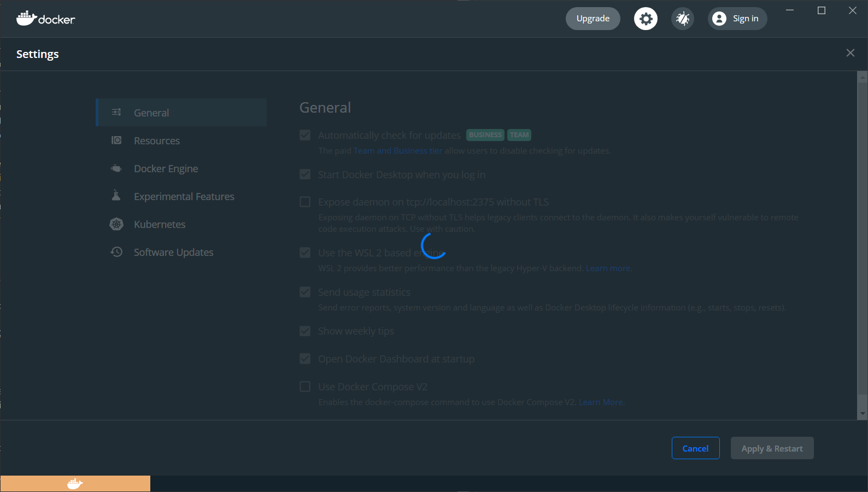Click the General sliders icon in sidebar
The height and width of the screenshot is (492, 868).
click(x=116, y=112)
